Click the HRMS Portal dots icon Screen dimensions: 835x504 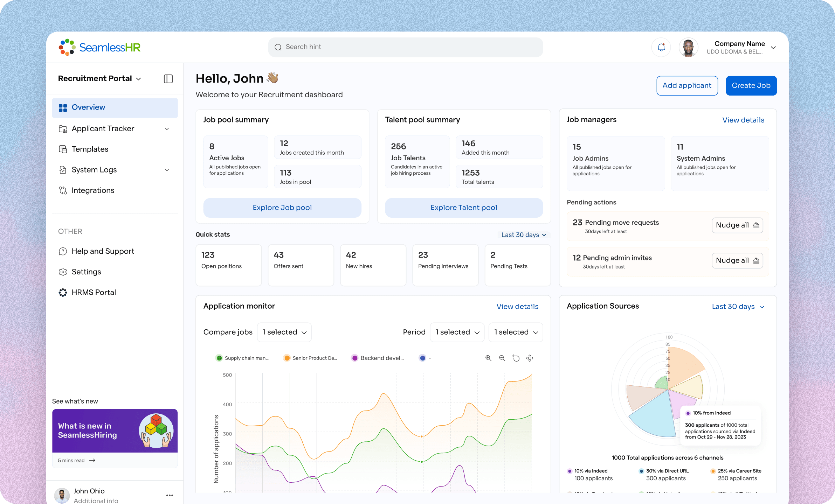63,293
